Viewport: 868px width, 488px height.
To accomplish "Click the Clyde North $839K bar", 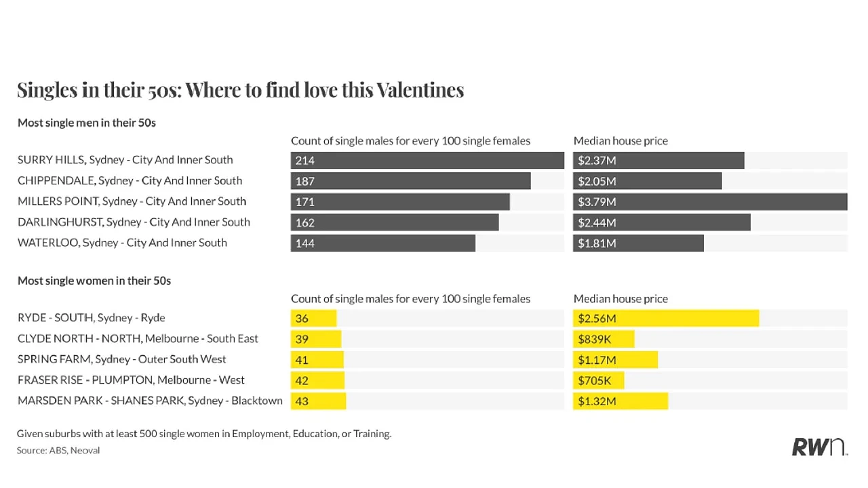I will click(604, 339).
